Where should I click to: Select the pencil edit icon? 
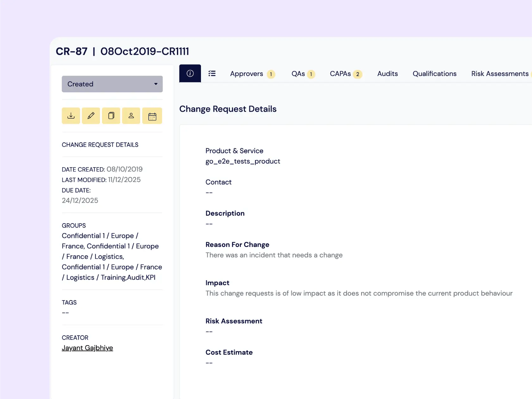click(x=91, y=116)
